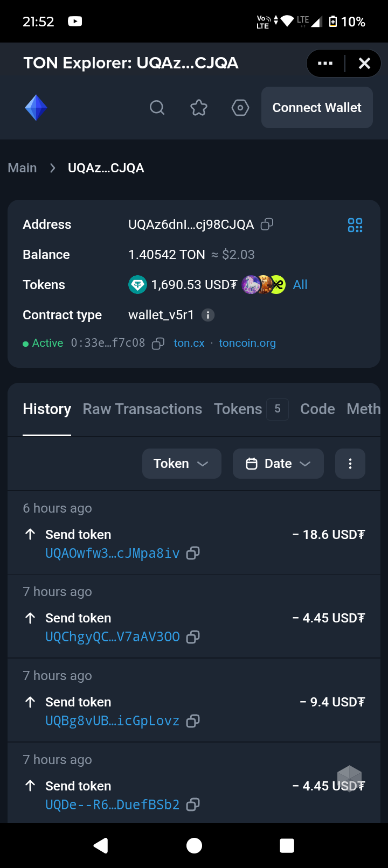The height and width of the screenshot is (868, 388).
Task: Expand the Token filter dropdown
Action: coord(182,464)
